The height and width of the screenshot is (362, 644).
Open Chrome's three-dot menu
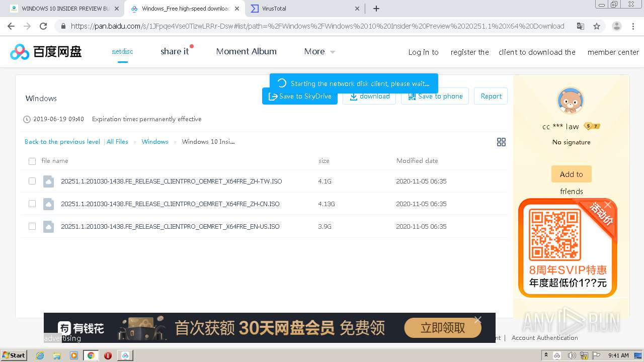tap(633, 26)
